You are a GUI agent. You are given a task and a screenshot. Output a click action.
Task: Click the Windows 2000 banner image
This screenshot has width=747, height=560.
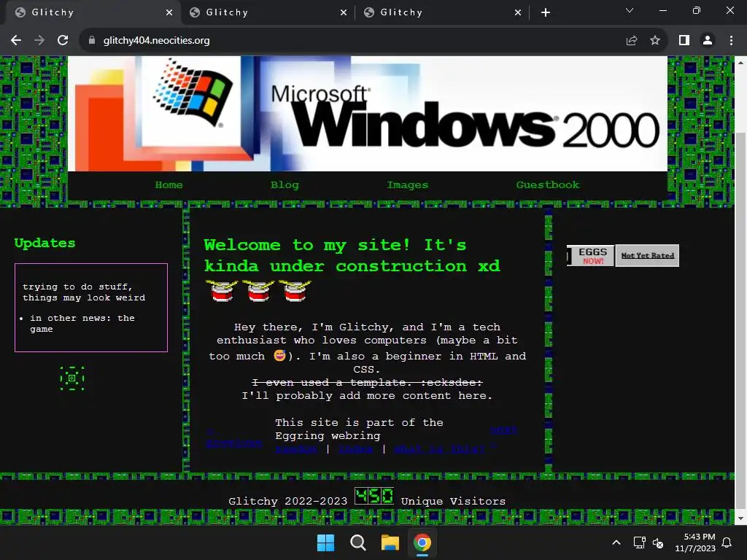point(368,113)
